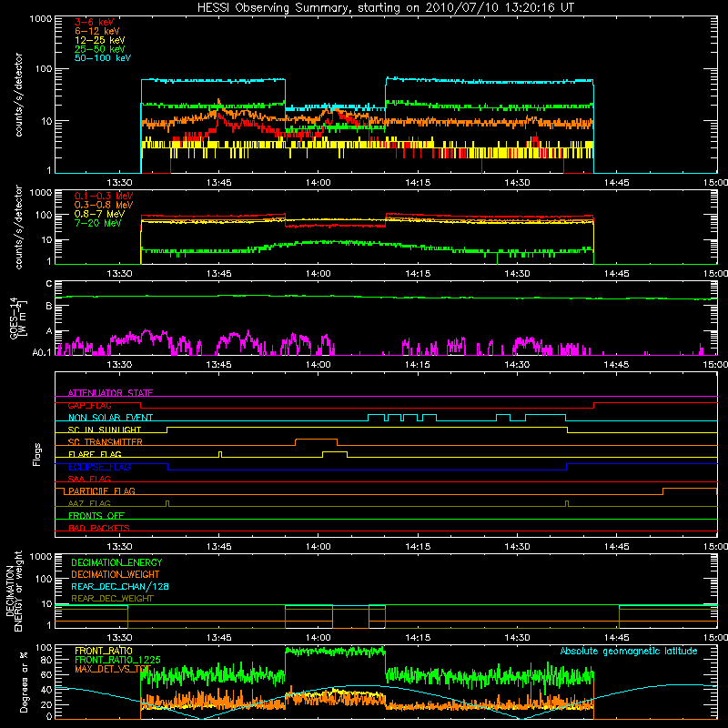
Task: Click counts/s/detector axis title of MeV panel
Action: click(x=18, y=227)
